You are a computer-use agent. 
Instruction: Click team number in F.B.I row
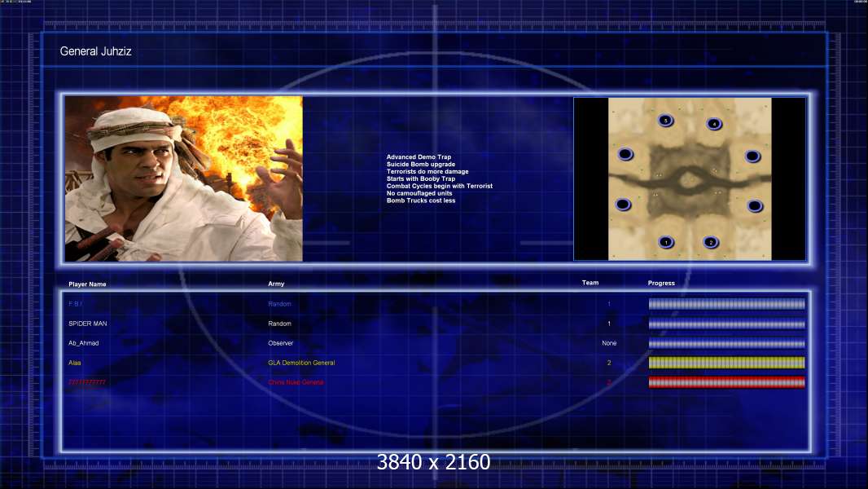click(x=609, y=304)
